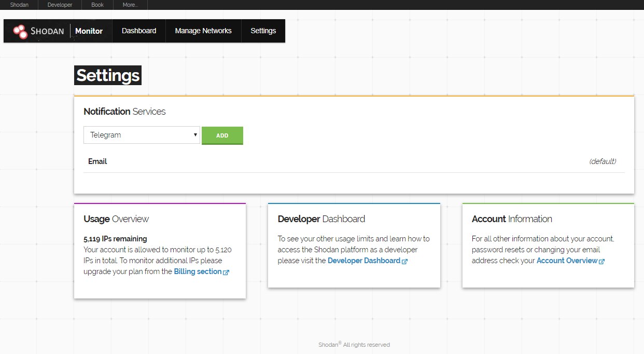Go to the Dashboard tab
Image resolution: width=644 pixels, height=354 pixels.
(x=139, y=31)
